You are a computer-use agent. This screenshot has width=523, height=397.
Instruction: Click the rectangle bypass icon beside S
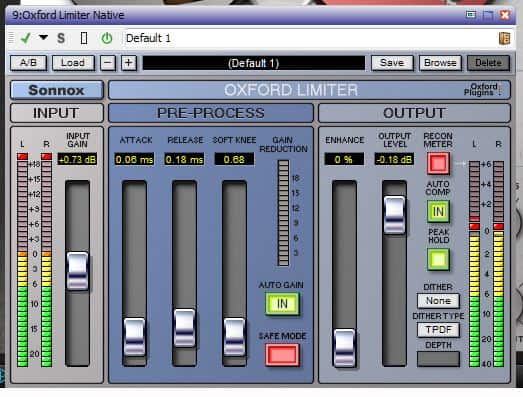coord(84,38)
